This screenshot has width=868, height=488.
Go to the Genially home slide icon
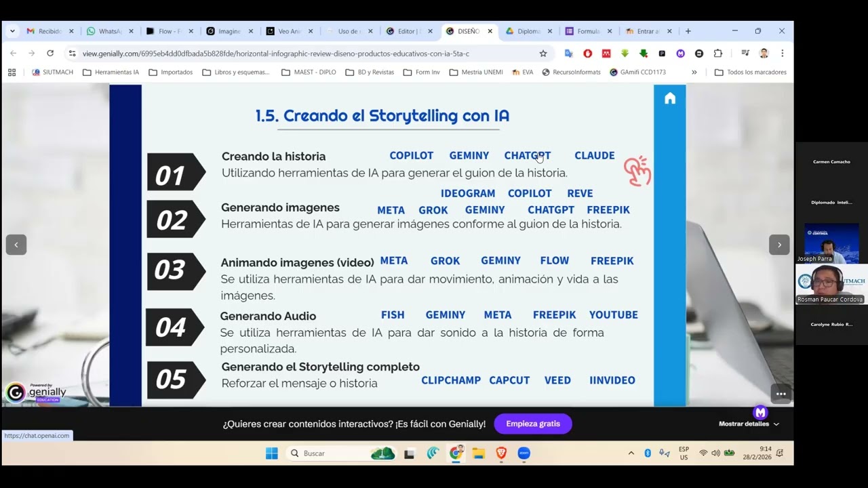click(670, 99)
